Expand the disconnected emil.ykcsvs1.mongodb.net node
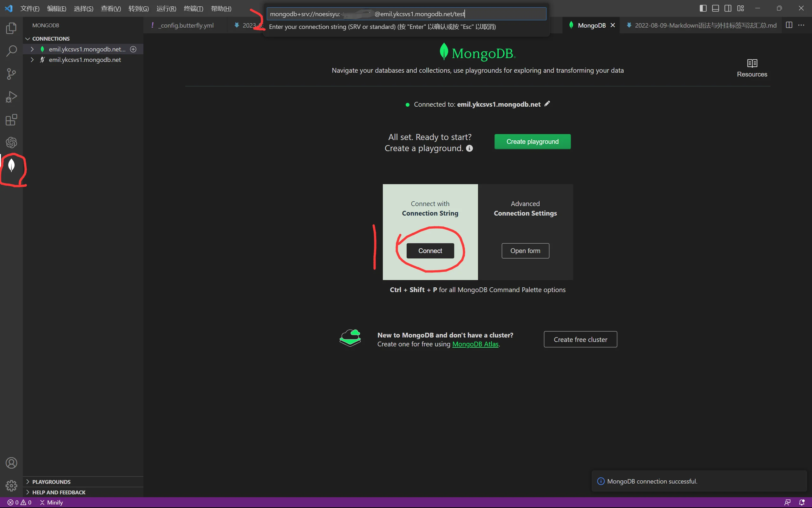Screen dimensions: 812x508 [32, 59]
